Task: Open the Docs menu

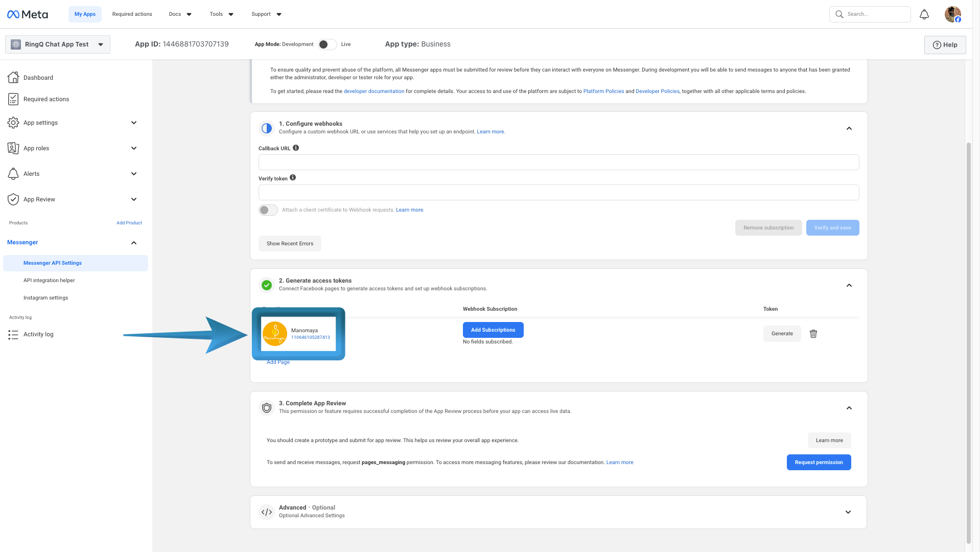Action: 180,14
